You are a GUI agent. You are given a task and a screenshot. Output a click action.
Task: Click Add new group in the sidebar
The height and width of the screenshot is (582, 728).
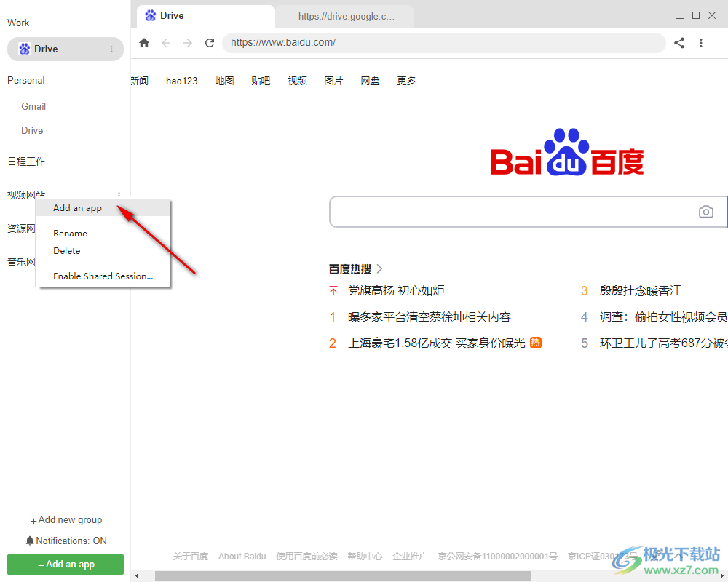[66, 520]
